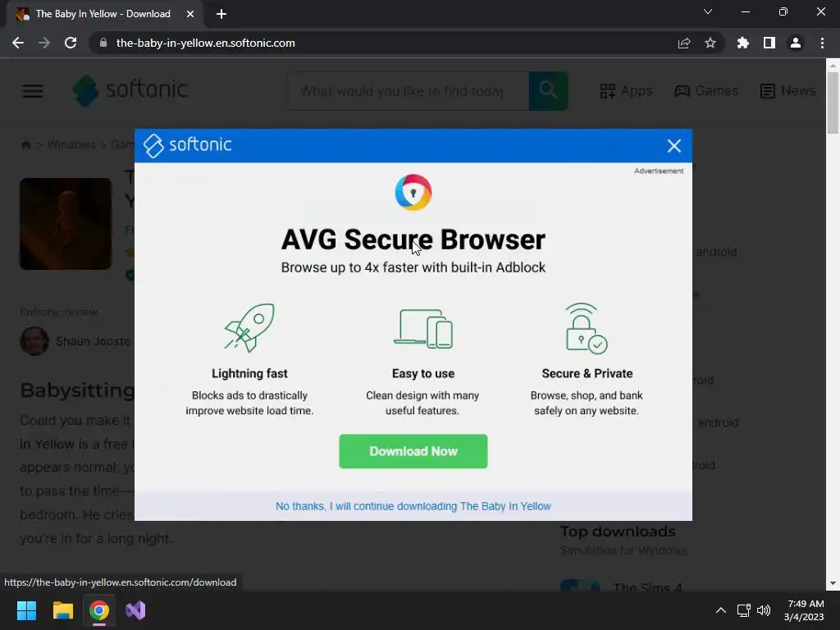
Task: Open the Games navigation item
Action: pos(706,90)
